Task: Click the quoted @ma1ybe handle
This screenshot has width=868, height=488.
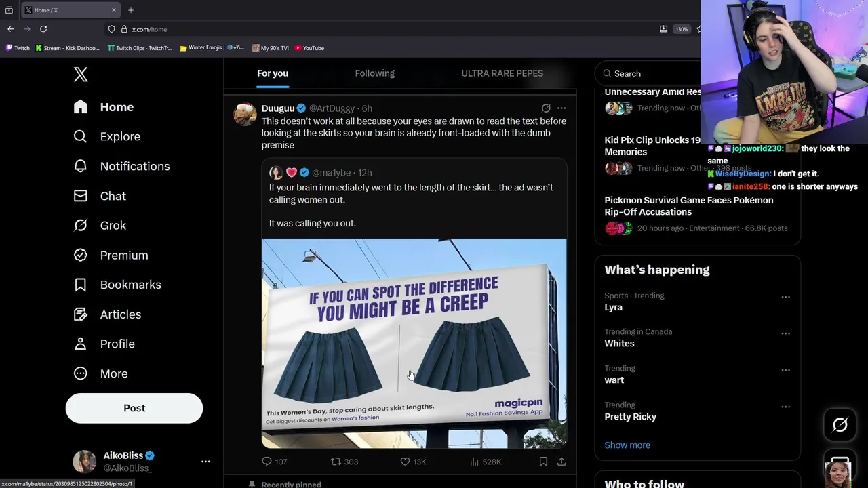Action: pos(331,173)
